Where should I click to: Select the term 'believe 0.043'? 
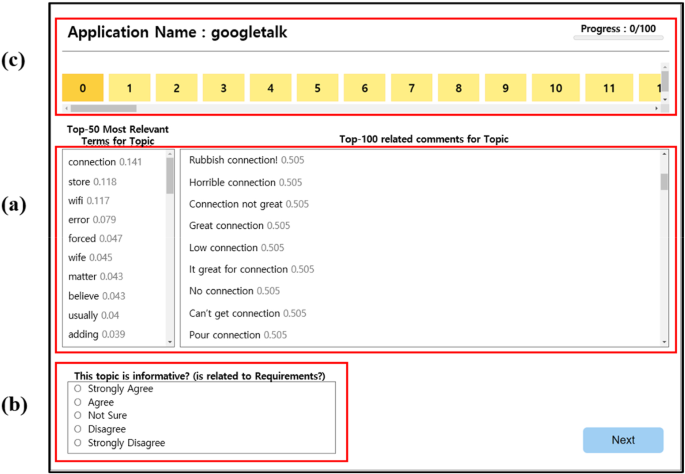pyautogui.click(x=97, y=296)
